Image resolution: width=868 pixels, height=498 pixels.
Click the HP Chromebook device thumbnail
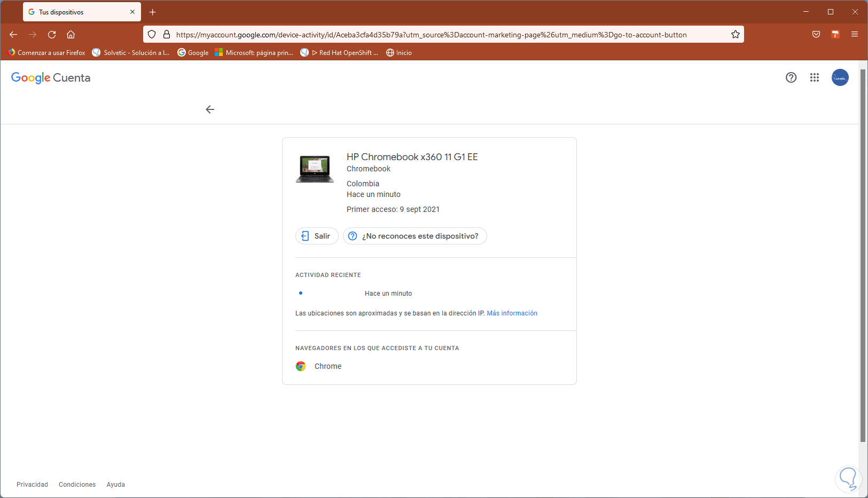(315, 169)
